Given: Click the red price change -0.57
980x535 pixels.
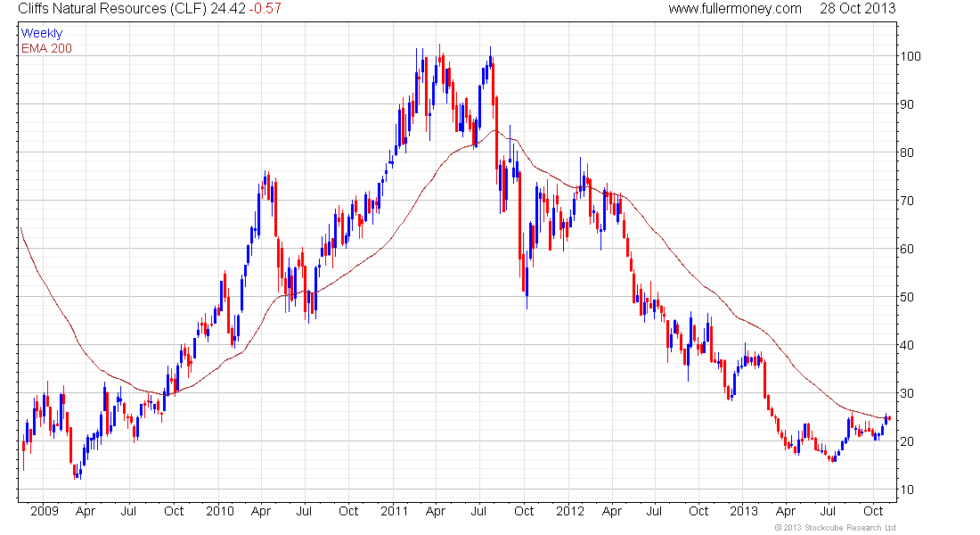Looking at the screenshot, I should pyautogui.click(x=264, y=9).
